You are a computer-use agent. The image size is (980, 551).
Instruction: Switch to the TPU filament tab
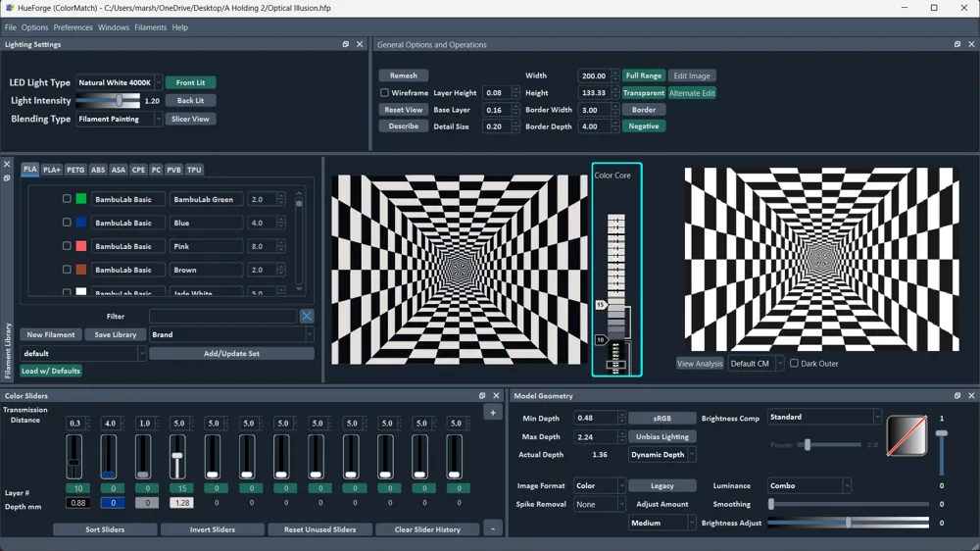tap(194, 170)
